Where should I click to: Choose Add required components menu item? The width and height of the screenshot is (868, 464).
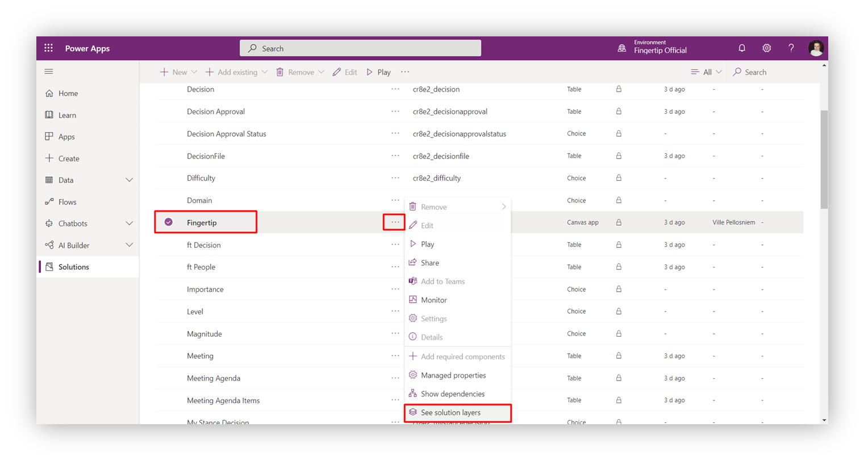click(458, 357)
